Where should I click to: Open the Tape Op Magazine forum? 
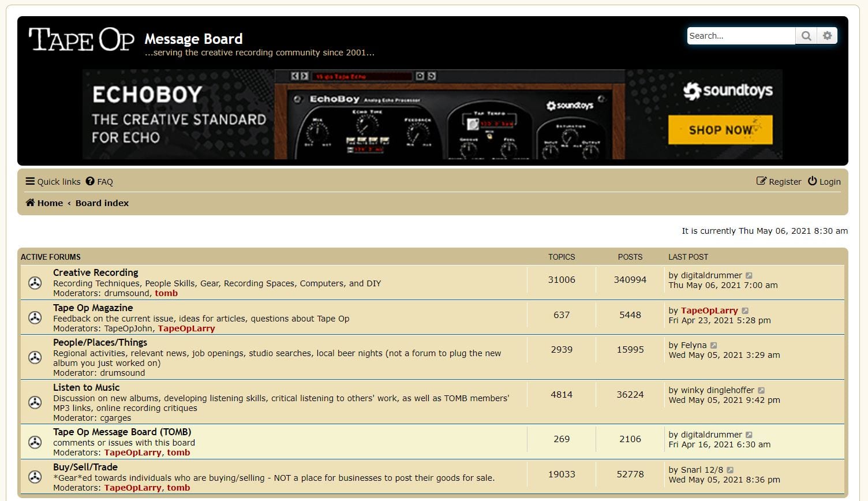[x=93, y=308]
